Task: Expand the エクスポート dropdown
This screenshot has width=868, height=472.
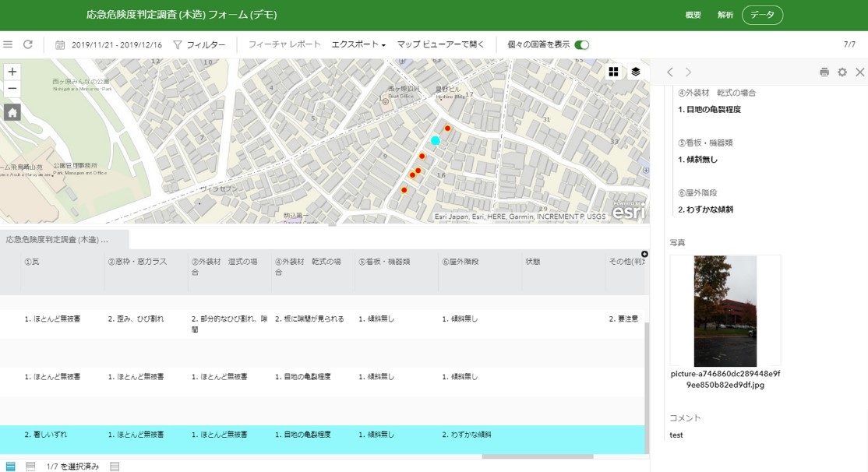Action: (x=358, y=44)
